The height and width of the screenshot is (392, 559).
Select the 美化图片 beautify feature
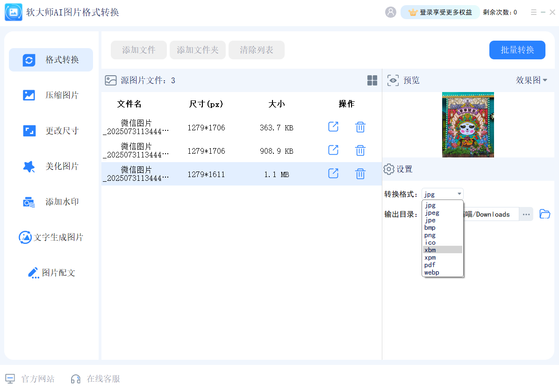[50, 166]
